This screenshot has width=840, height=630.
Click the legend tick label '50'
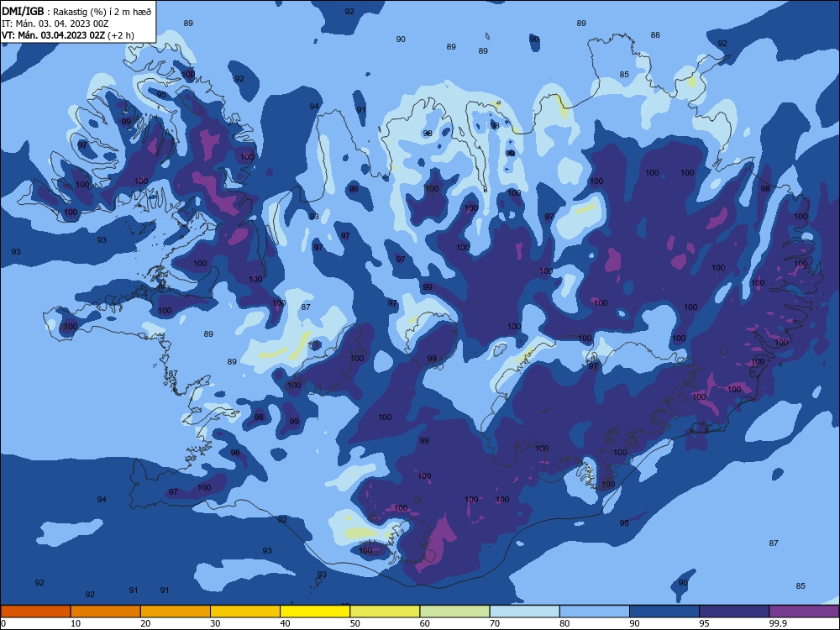pyautogui.click(x=355, y=623)
